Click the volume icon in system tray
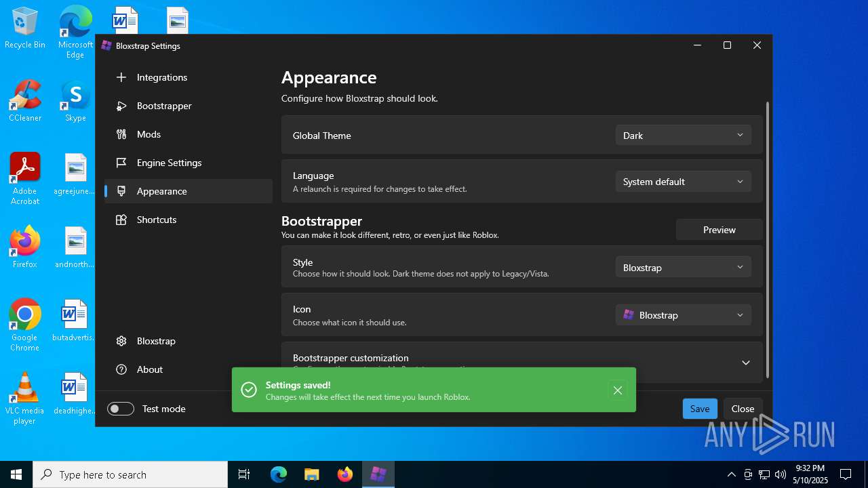The width and height of the screenshot is (868, 488). pos(781,474)
